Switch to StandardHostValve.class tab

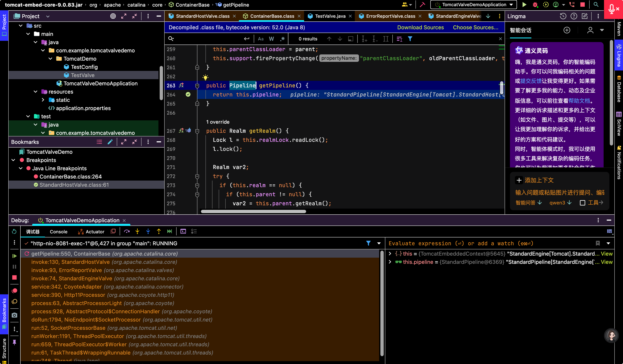click(203, 16)
